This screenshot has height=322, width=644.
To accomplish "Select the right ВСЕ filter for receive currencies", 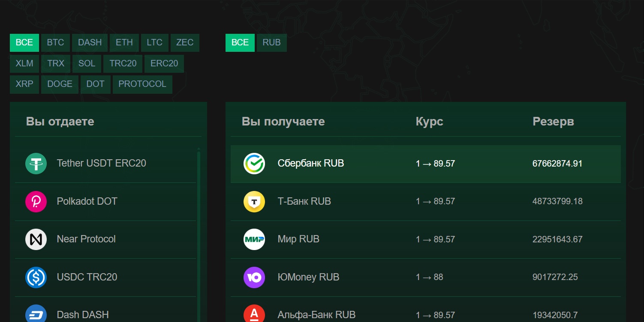I will (x=240, y=42).
